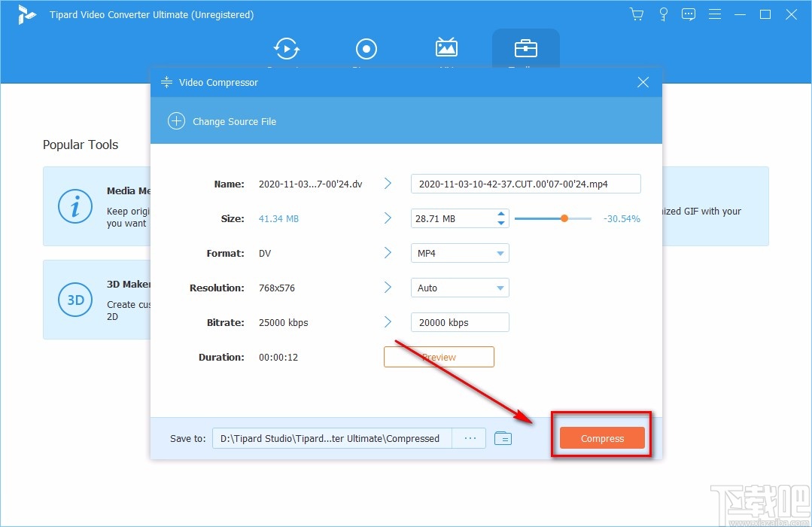Open the Save to path dropdown
The image size is (812, 527).
coord(332,439)
